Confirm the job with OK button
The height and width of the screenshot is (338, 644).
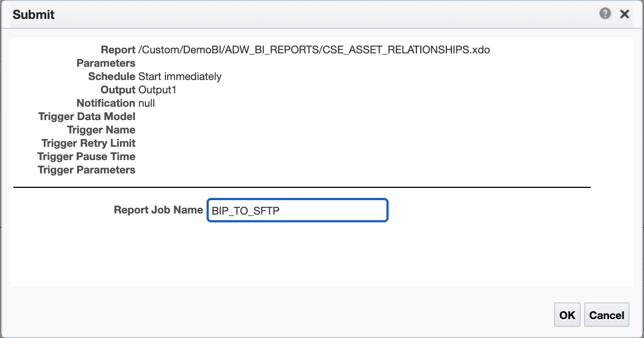[567, 315]
